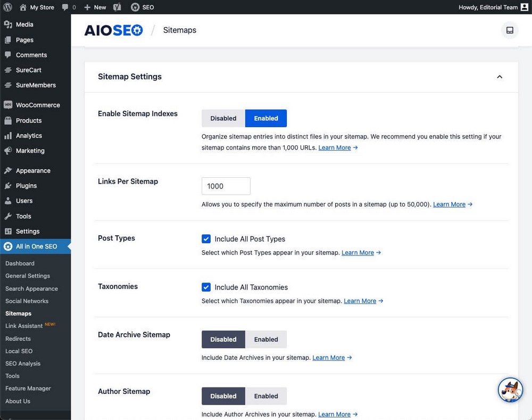Viewport: 532px width, 420px height.
Task: Open Tools under All in One SEO
Action: point(12,376)
